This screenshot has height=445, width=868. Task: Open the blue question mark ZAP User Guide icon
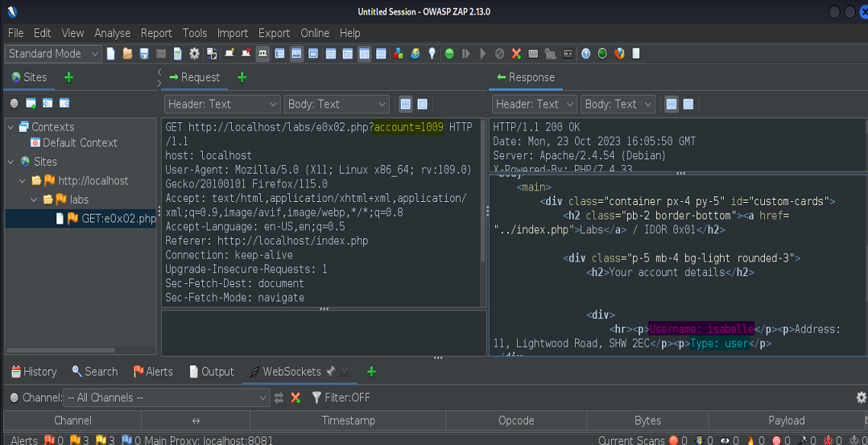click(x=585, y=54)
